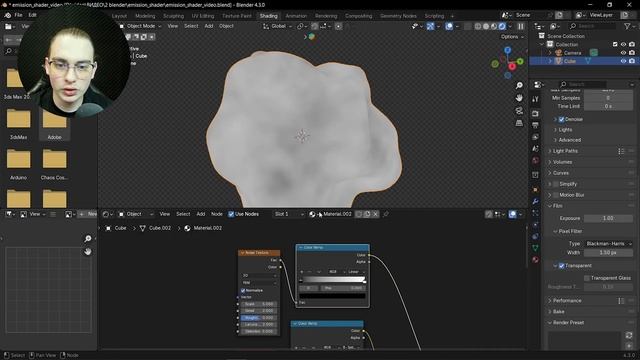Click the image editor zoom magnifier icon
Screen dimensions: 640x360
88,239
